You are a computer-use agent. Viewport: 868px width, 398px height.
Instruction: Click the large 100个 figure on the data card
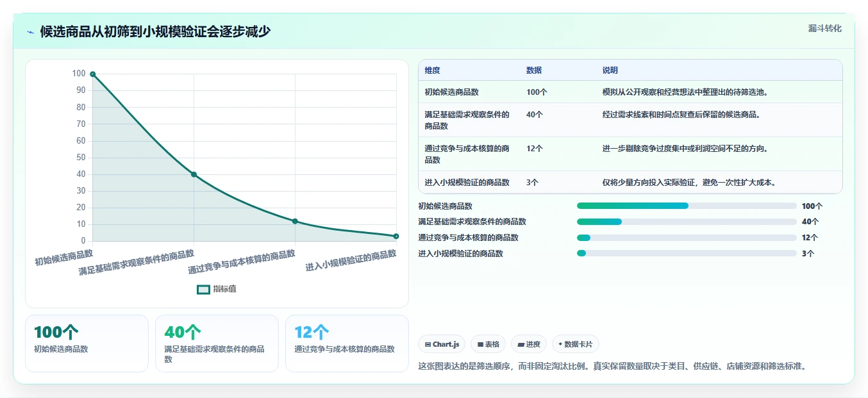56,332
